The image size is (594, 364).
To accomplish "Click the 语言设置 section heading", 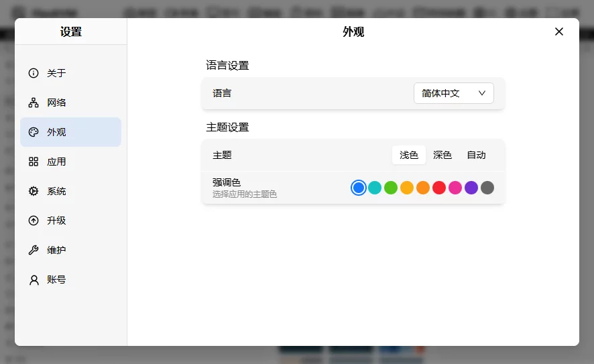I will click(x=227, y=66).
